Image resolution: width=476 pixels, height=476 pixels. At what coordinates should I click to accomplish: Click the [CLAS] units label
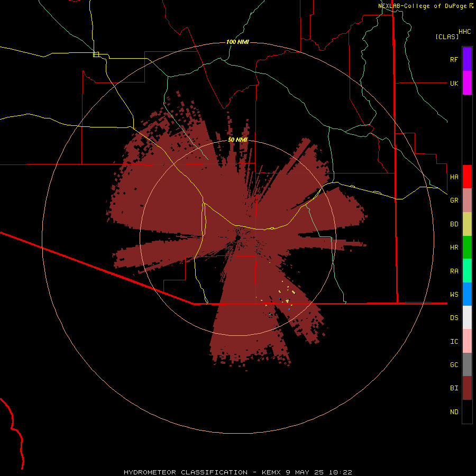pyautogui.click(x=447, y=36)
